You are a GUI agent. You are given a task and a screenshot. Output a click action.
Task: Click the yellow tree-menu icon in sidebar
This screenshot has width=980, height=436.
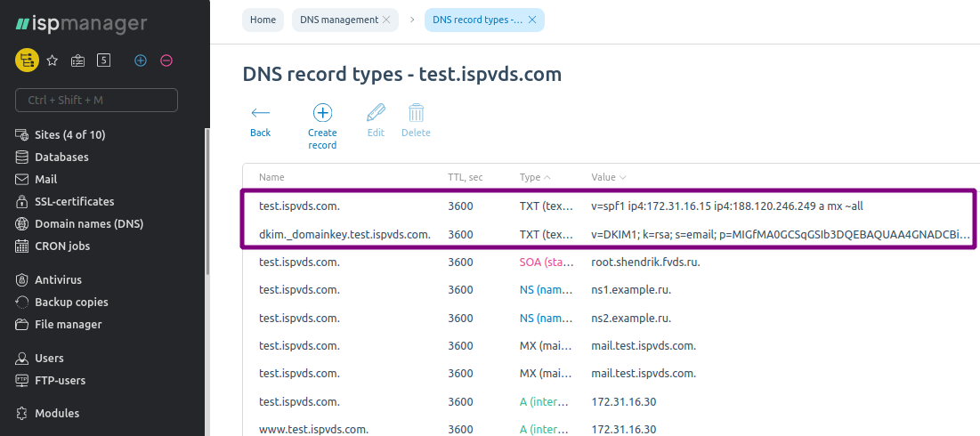click(x=27, y=61)
